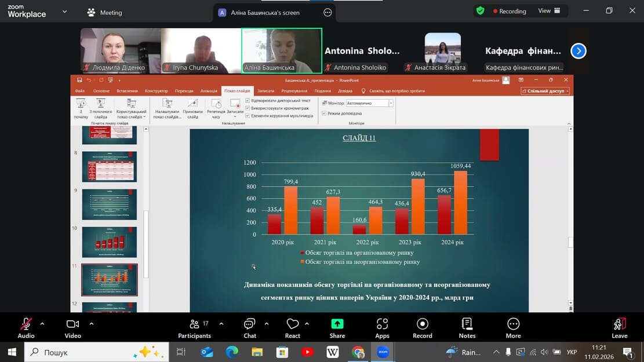Select slide 10 thumbnail in panel
The height and width of the screenshot is (362, 644).
coord(110,242)
